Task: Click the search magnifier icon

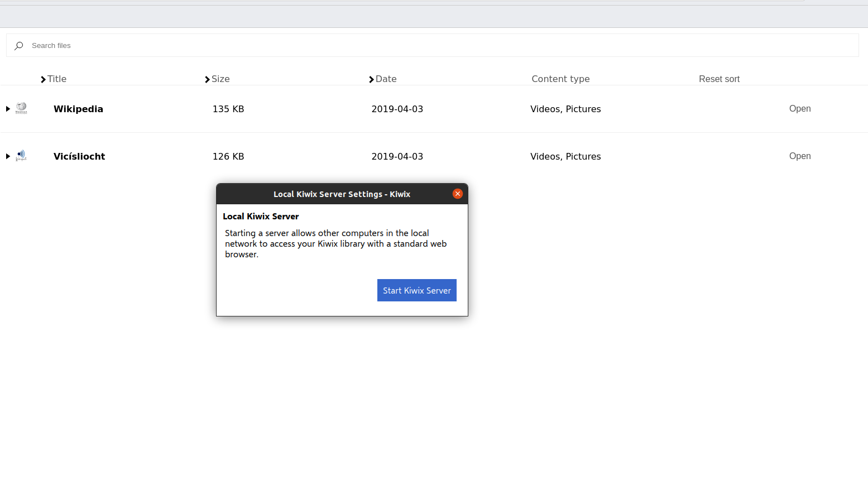Action: point(18,45)
